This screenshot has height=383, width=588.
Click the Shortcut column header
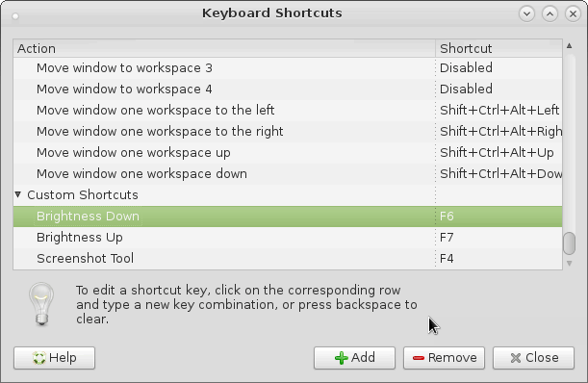pos(499,48)
